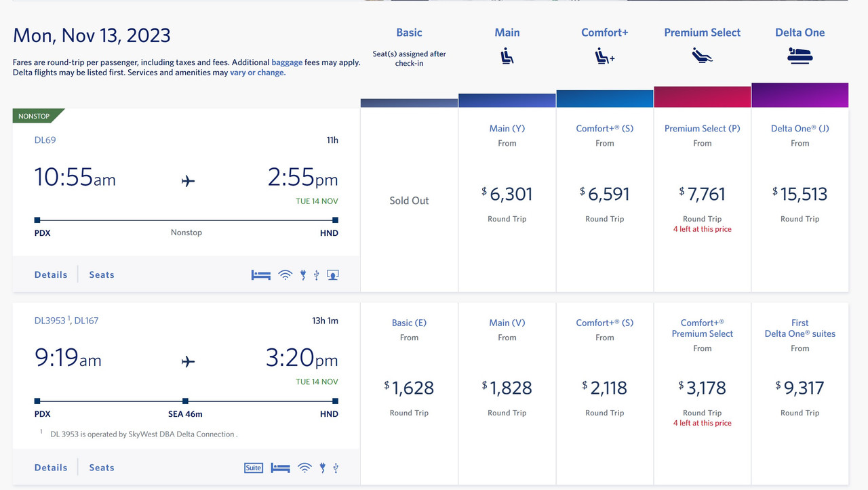Choose First Delta One suites fare $9,317
868x490 pixels.
(800, 394)
